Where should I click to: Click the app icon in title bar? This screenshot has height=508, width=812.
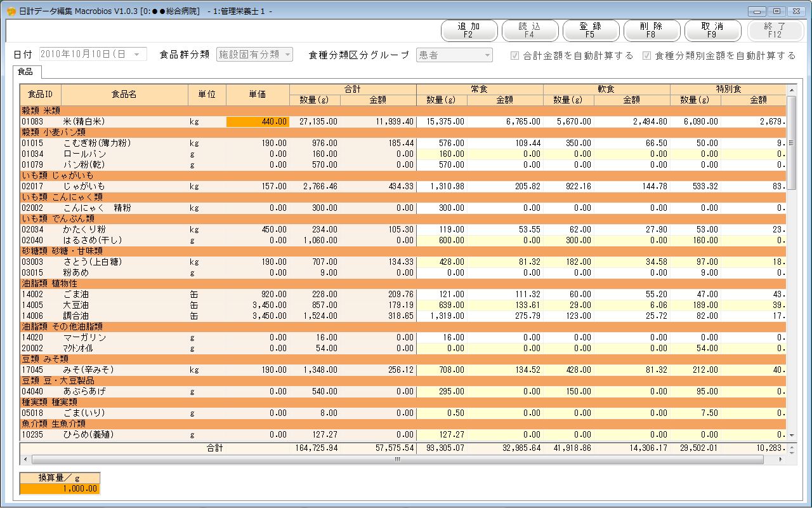tap(11, 11)
